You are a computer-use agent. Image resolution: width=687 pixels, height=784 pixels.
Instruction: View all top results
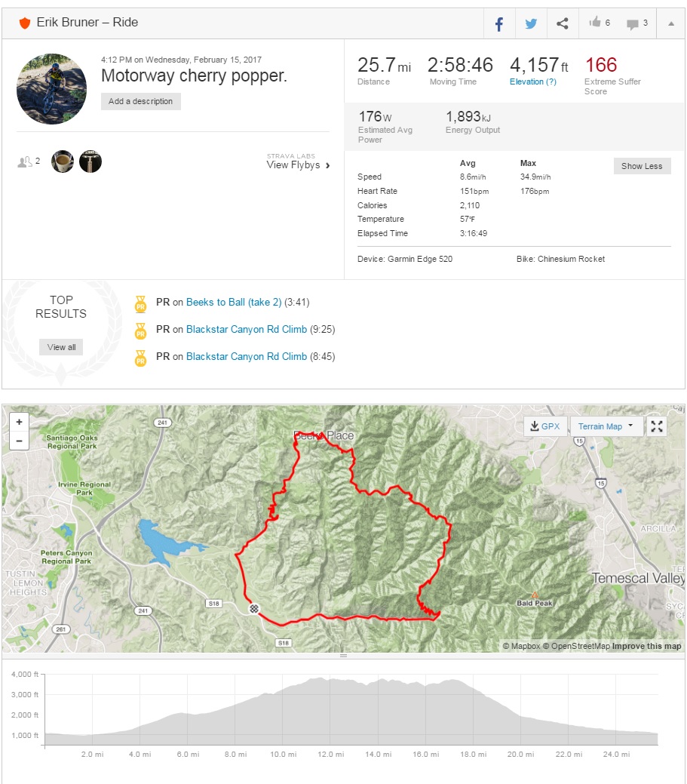click(x=61, y=347)
